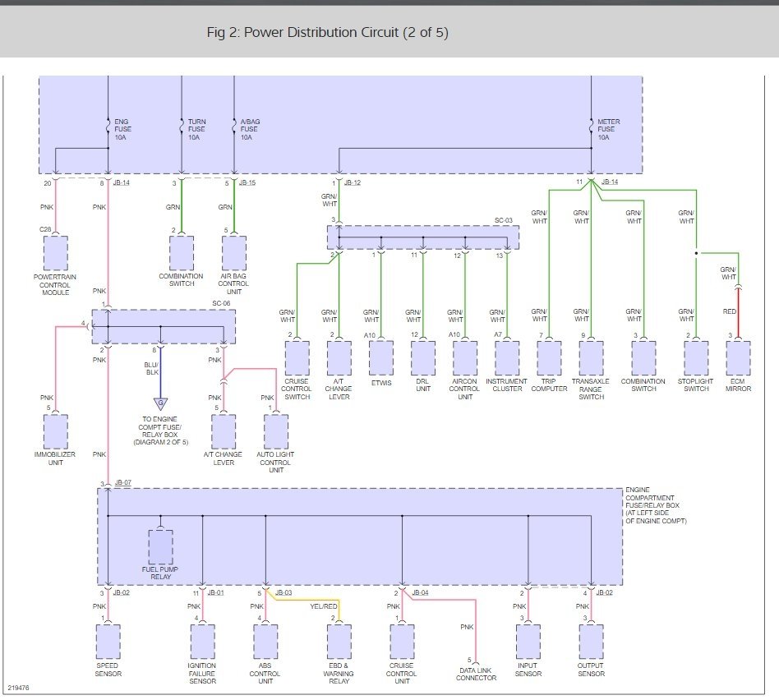The height and width of the screenshot is (700, 779).
Task: Click the 'STOPLIGHT SWITCH' label
Action: [x=695, y=385]
